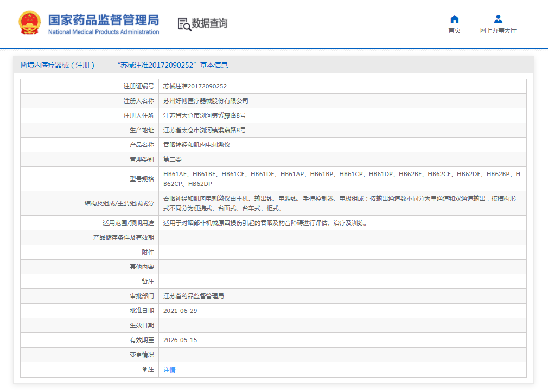The width and height of the screenshot is (548, 392).
Task: Go to 首页 via its text label
Action: point(454,30)
